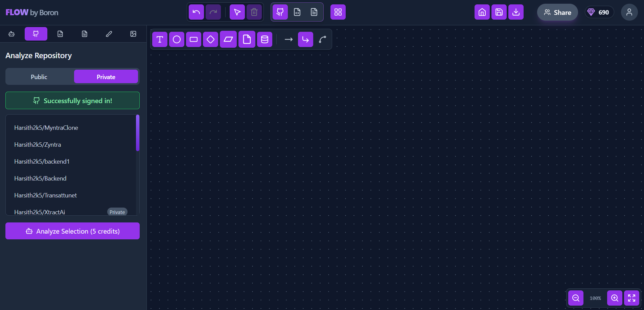Activate the selection pointer tool
Image resolution: width=644 pixels, height=310 pixels.
click(237, 12)
